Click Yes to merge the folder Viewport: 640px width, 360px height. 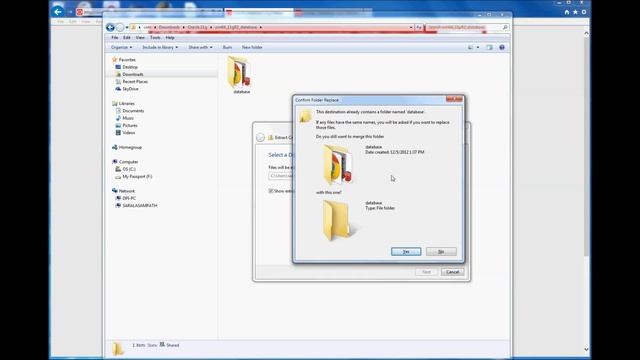tap(406, 252)
